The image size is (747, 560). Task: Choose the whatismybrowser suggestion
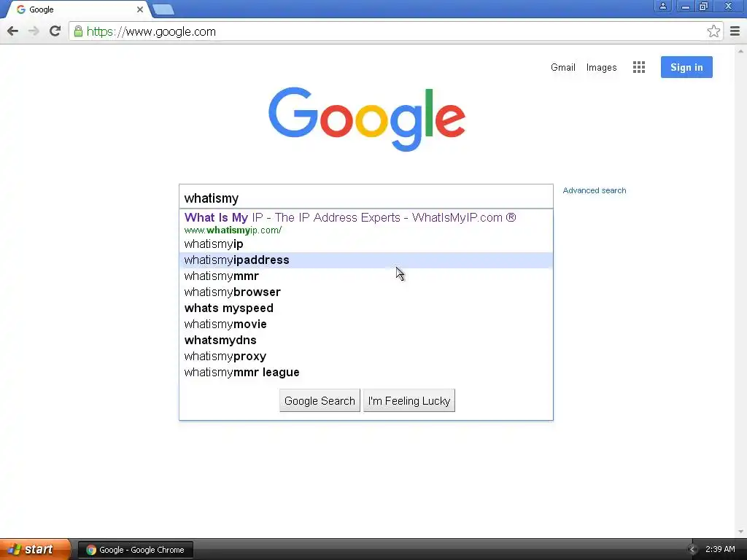click(x=366, y=292)
